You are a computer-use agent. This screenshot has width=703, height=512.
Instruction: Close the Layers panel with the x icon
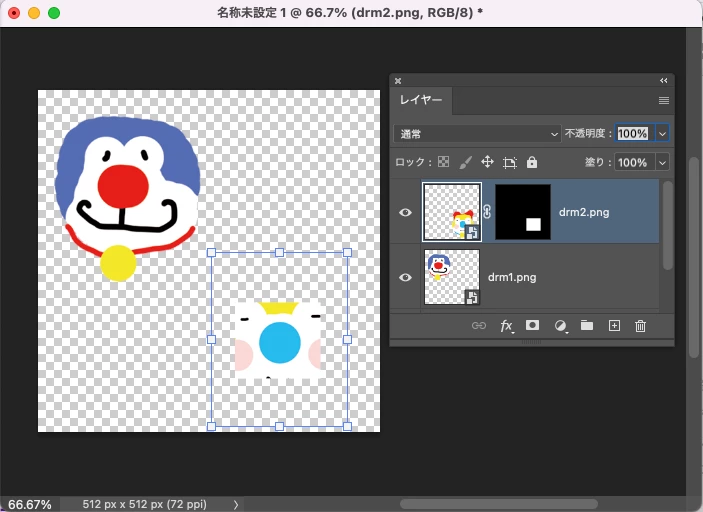398,81
